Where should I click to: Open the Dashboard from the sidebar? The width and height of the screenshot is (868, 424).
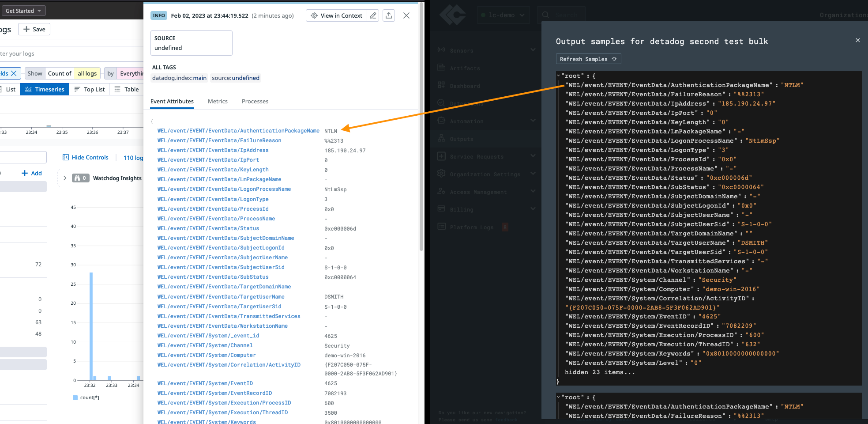click(x=441, y=85)
